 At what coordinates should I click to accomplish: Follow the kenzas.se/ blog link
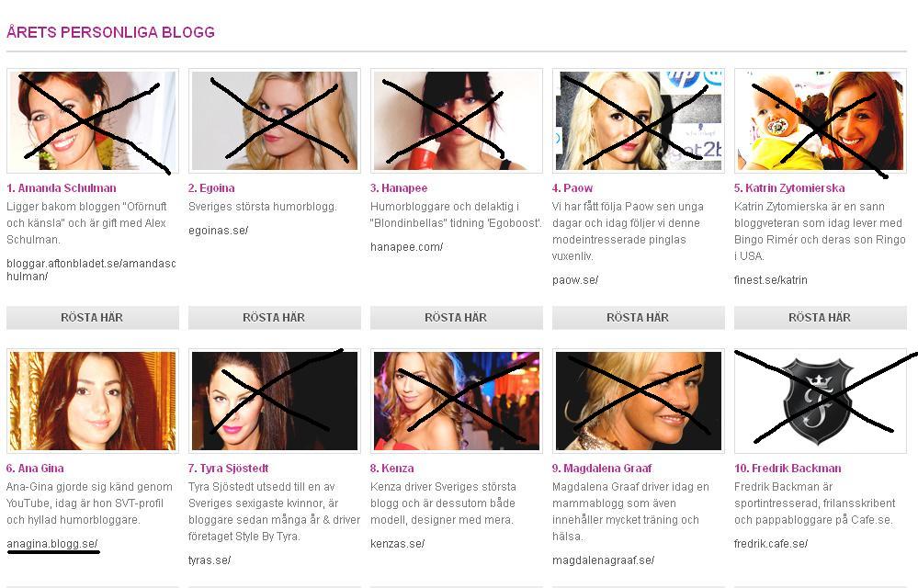(398, 544)
